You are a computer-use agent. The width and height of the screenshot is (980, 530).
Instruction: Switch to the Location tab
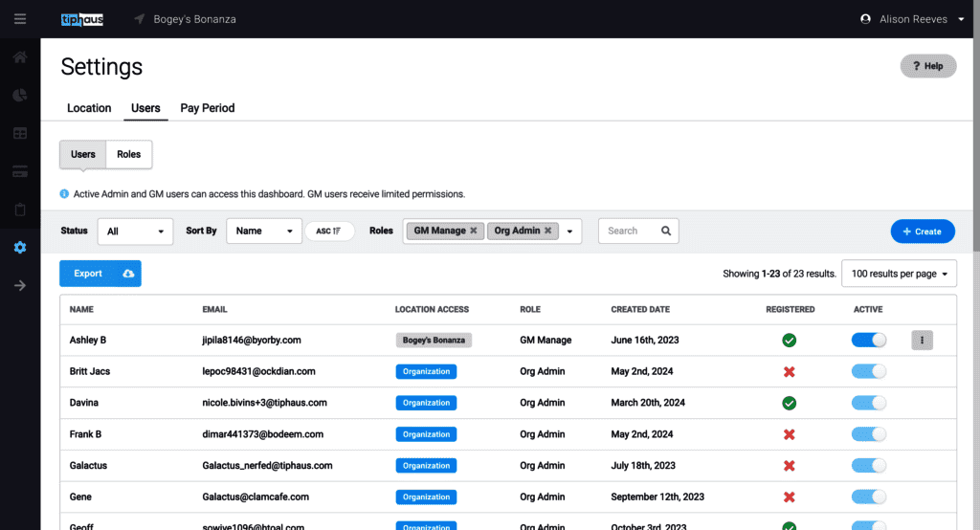pos(89,108)
